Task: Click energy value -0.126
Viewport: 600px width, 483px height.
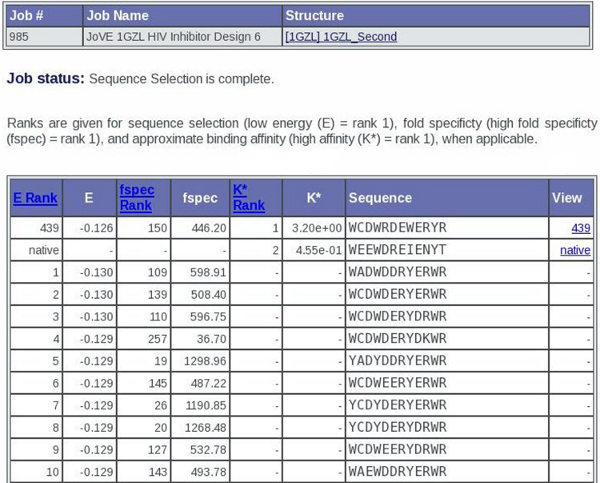Action: [x=96, y=228]
